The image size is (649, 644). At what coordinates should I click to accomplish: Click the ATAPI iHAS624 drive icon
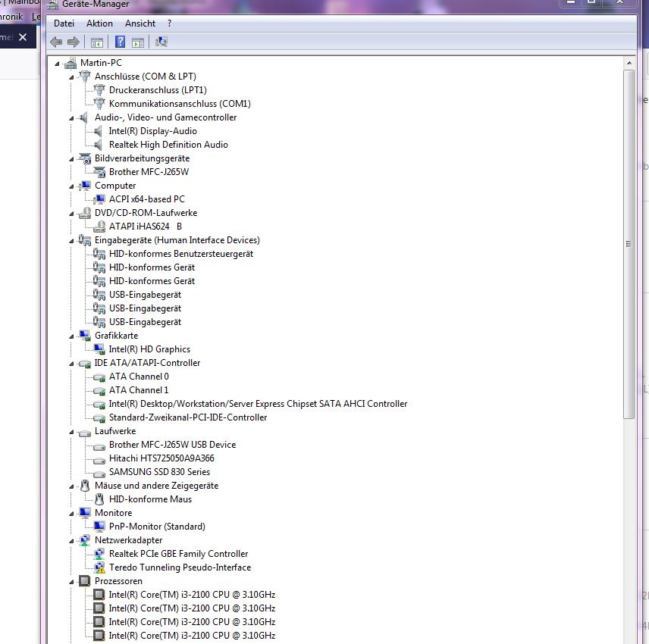coord(99,227)
